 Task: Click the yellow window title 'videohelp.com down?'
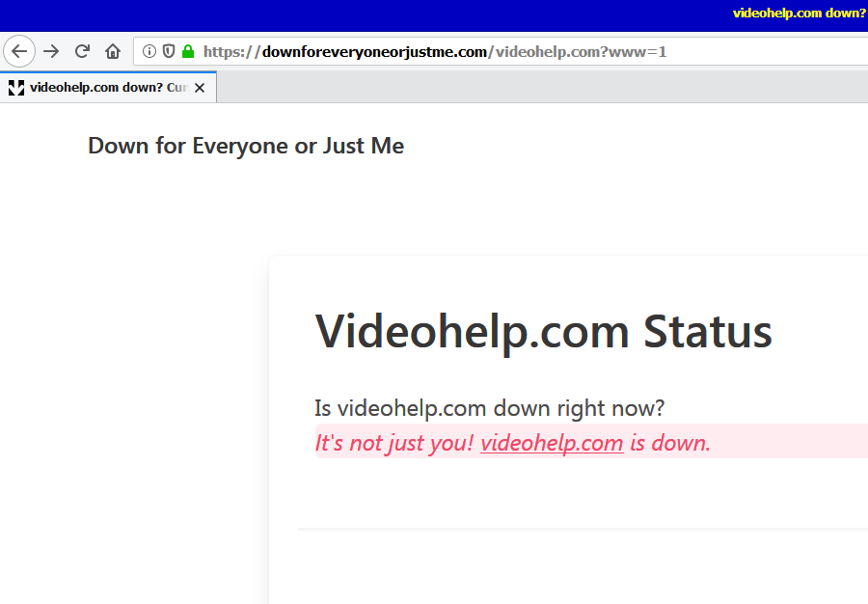799,13
